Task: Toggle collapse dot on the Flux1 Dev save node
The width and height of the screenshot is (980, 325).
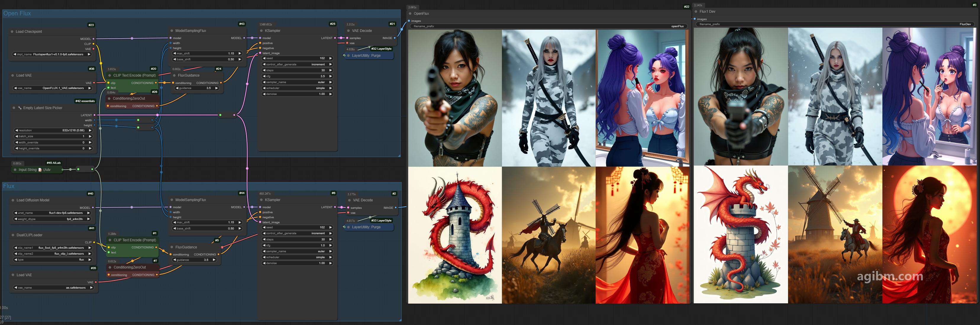Action: click(696, 12)
